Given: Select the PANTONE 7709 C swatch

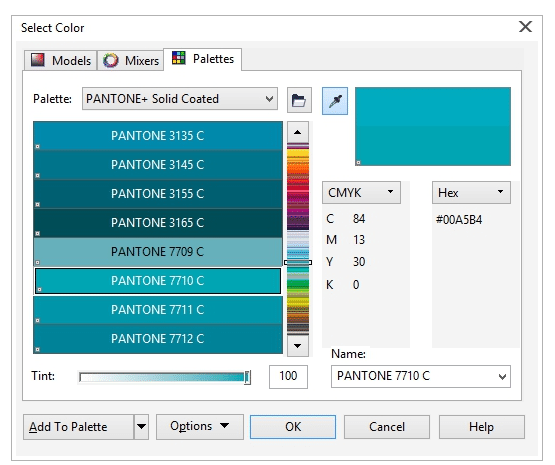Looking at the screenshot, I should coord(158,252).
